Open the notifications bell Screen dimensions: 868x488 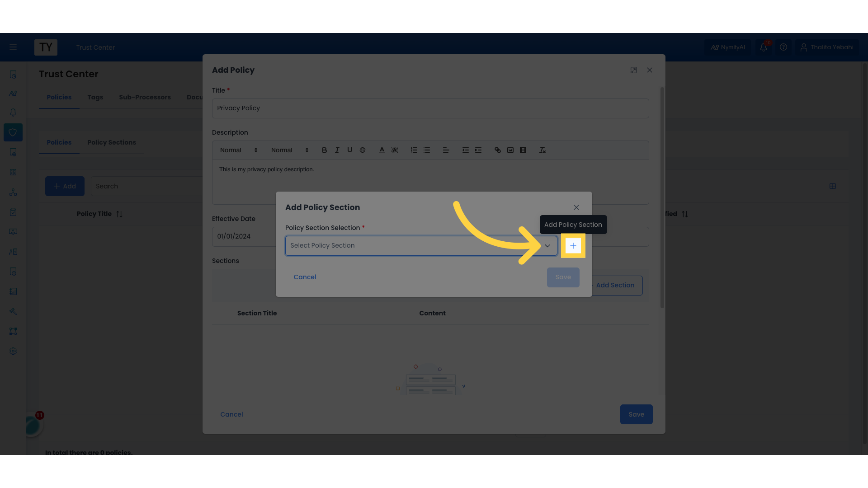(764, 47)
